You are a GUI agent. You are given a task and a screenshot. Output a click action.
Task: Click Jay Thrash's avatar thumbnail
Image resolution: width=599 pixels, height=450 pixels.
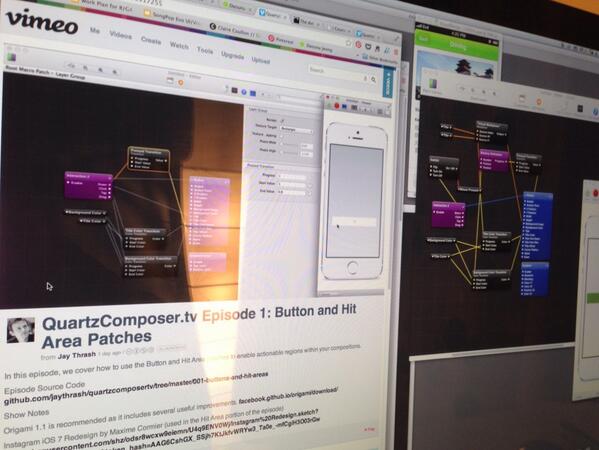[21, 330]
